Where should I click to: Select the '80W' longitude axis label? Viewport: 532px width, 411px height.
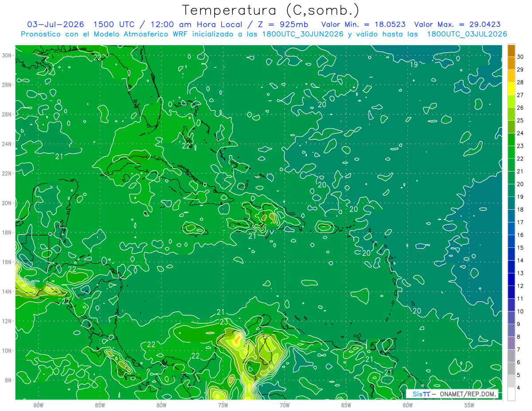coord(161,406)
